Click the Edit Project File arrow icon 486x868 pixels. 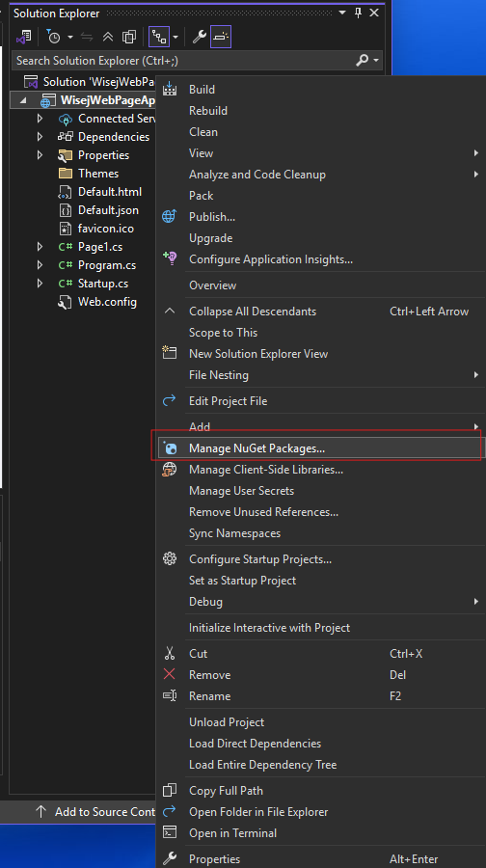tap(169, 400)
